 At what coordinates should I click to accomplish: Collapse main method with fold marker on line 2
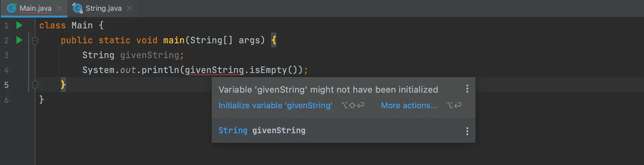click(35, 41)
